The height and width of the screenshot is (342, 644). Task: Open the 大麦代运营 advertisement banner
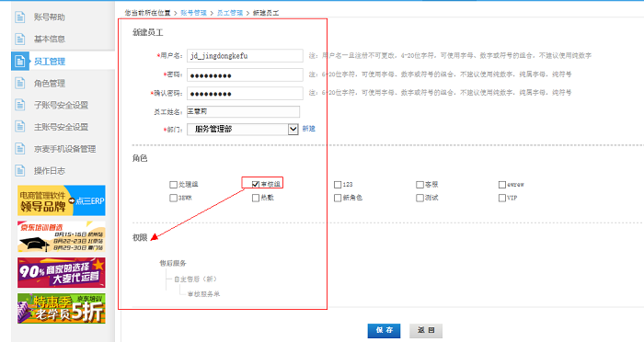[62, 273]
